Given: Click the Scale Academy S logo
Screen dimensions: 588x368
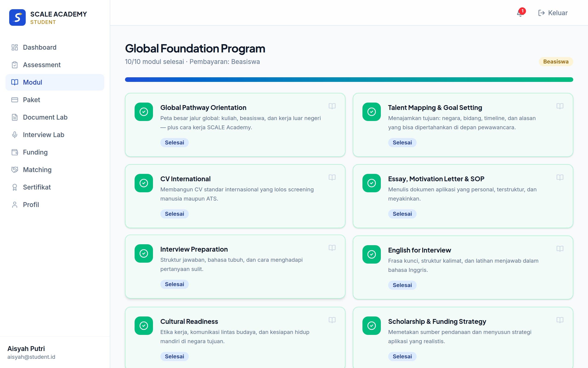Looking at the screenshot, I should [17, 17].
